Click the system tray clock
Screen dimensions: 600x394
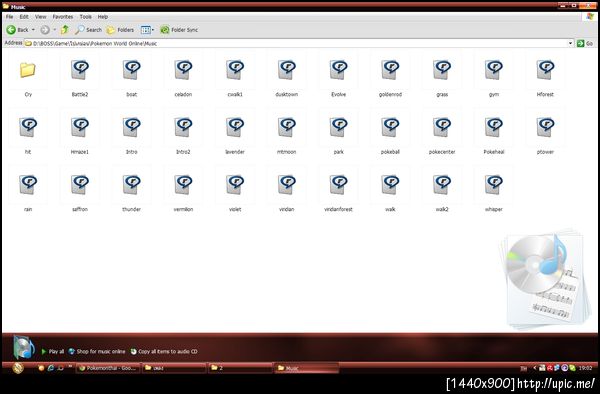585,368
